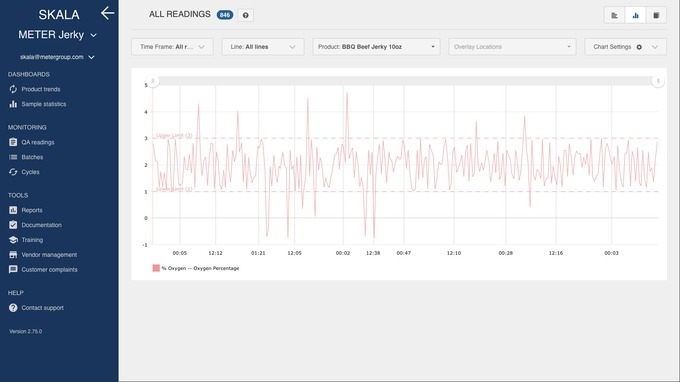Switch to table list view icon
This screenshot has width=680, height=382.
tap(656, 15)
